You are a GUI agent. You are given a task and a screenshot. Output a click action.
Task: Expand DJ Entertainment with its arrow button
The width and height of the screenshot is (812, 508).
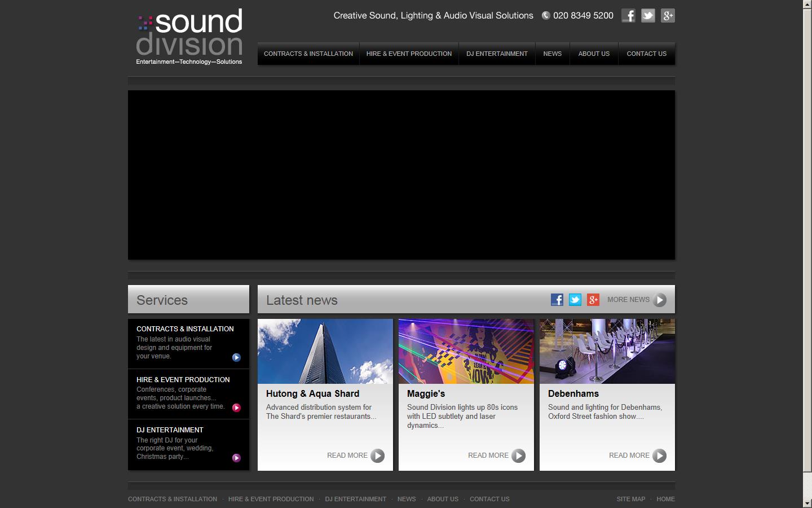click(x=236, y=457)
